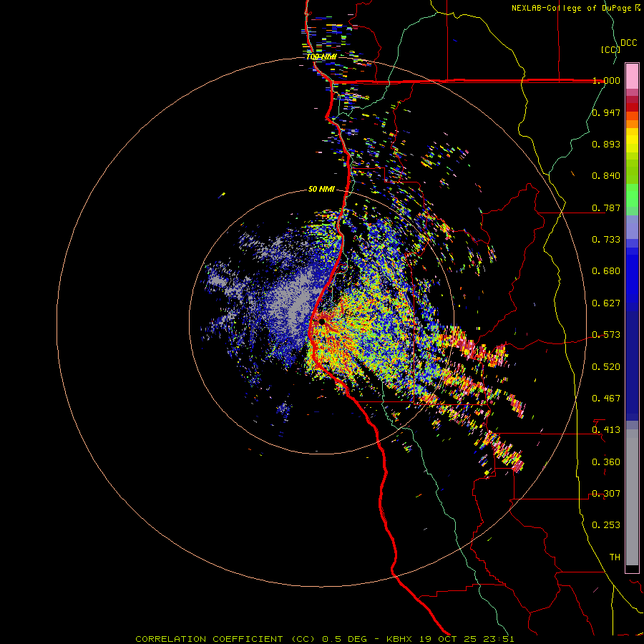Select the dark navy color bar segment
644x644 pixels.
tap(632, 361)
